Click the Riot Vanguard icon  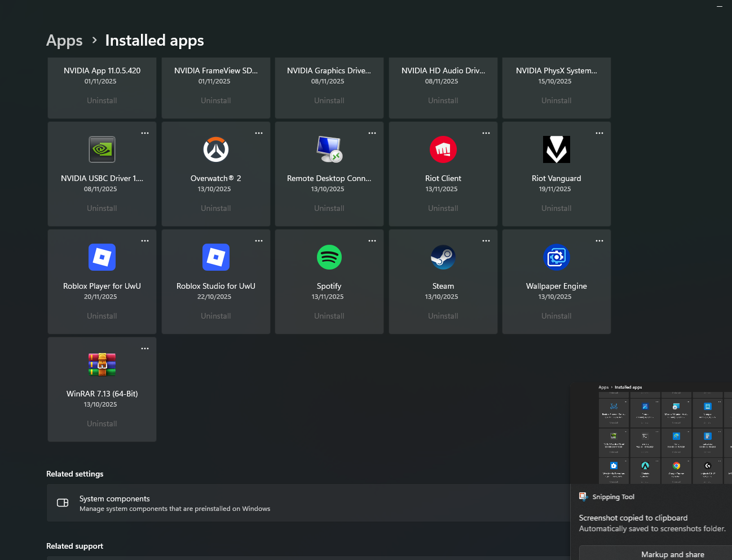557,149
